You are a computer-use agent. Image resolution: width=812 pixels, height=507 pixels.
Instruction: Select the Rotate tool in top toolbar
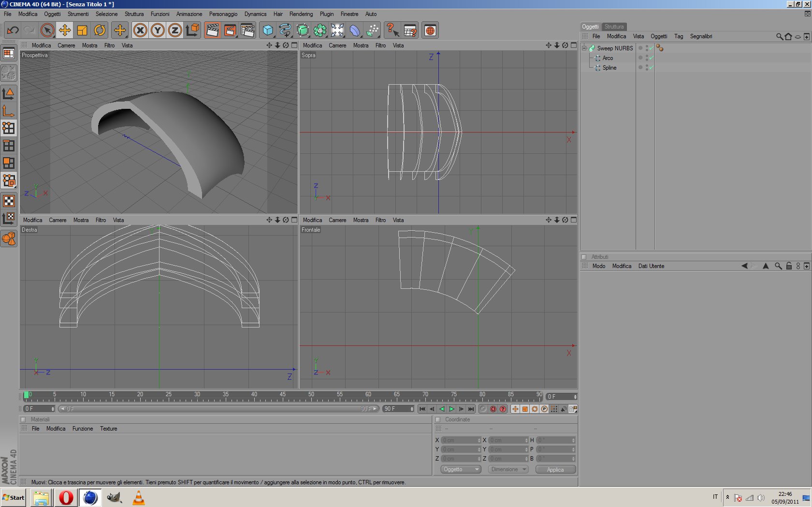point(100,30)
